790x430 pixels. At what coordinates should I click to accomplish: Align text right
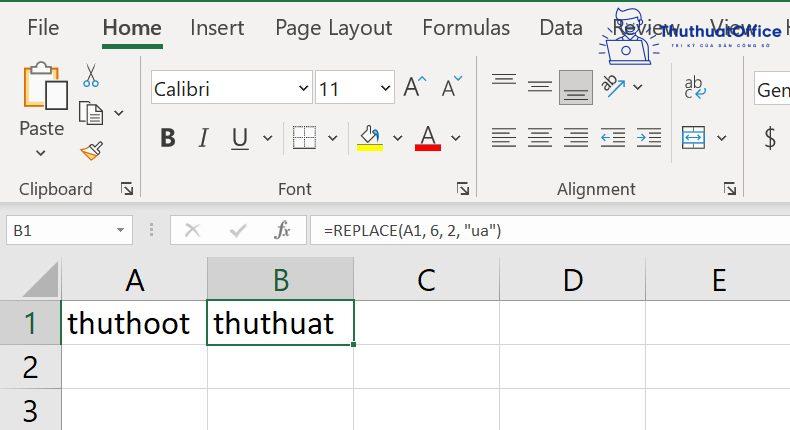(576, 137)
